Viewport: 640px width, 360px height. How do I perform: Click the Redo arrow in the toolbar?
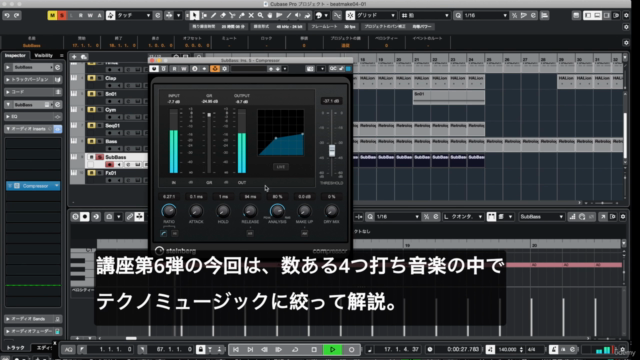tap(17, 16)
